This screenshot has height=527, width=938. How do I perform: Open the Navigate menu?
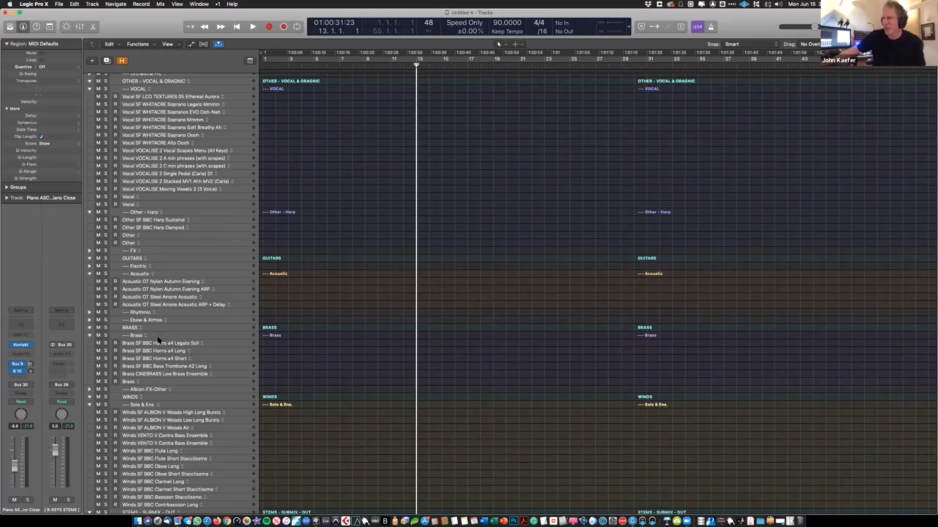tap(116, 4)
